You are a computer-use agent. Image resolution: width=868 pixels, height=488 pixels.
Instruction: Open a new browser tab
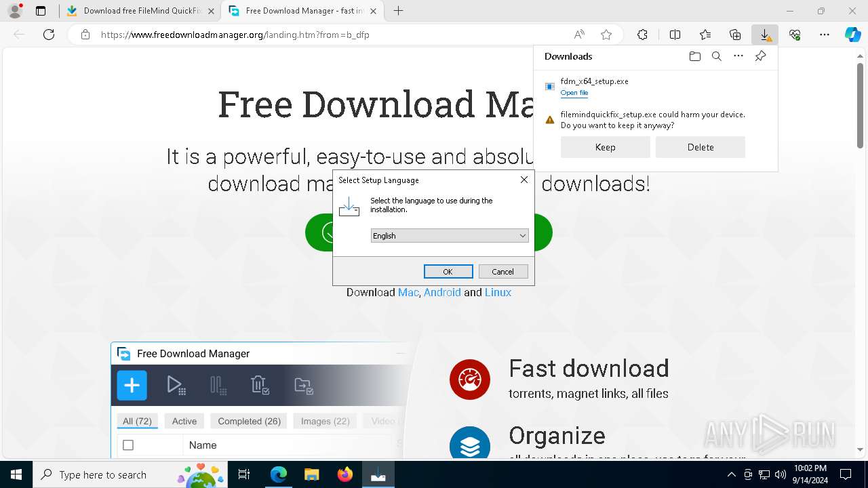coord(399,11)
